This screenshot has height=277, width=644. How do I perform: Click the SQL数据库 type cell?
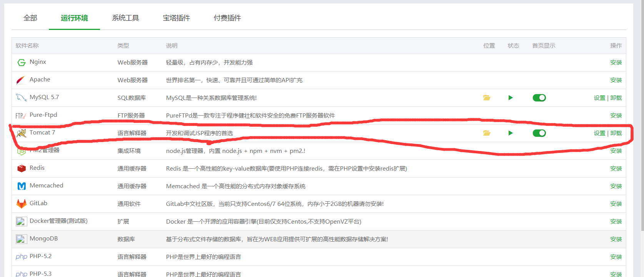point(132,98)
